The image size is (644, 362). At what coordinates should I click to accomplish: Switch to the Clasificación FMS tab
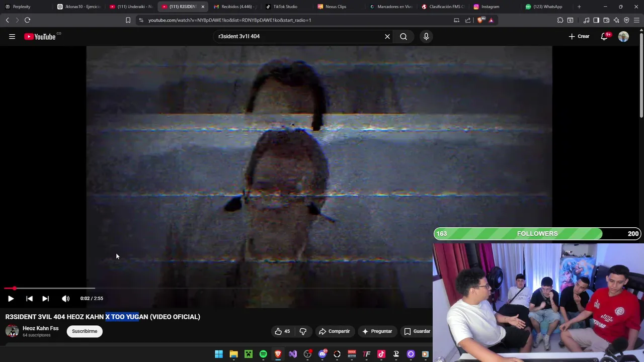443,7
